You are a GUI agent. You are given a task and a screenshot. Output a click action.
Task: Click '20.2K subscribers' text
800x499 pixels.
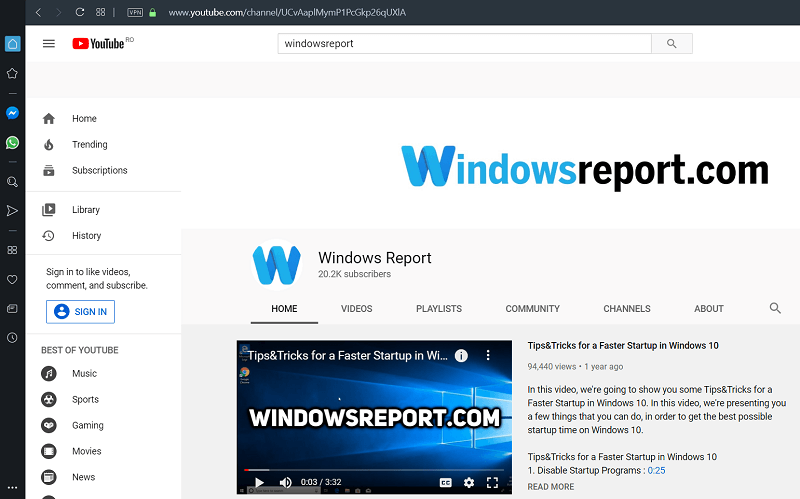pos(355,274)
